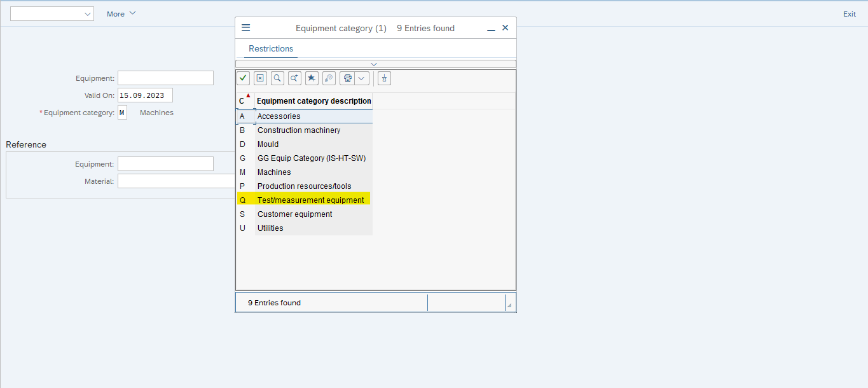The image size is (868, 388).
Task: Click the personal value list pin icon
Action: click(x=384, y=78)
